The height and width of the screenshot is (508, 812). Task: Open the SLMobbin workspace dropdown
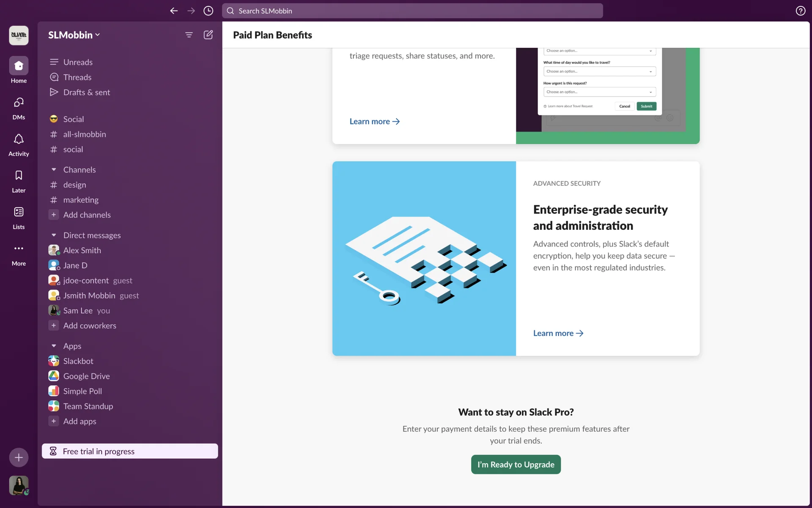(74, 35)
